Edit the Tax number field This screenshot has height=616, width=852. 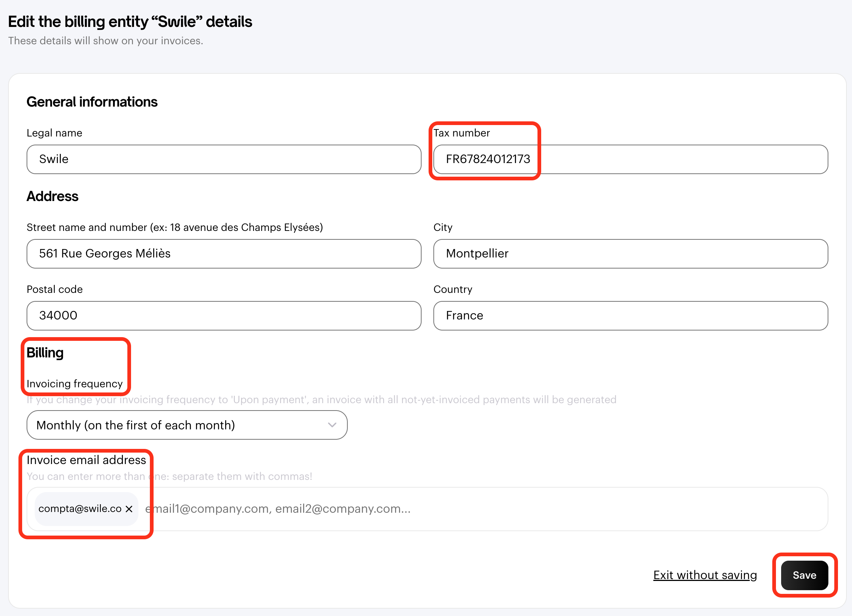(631, 159)
